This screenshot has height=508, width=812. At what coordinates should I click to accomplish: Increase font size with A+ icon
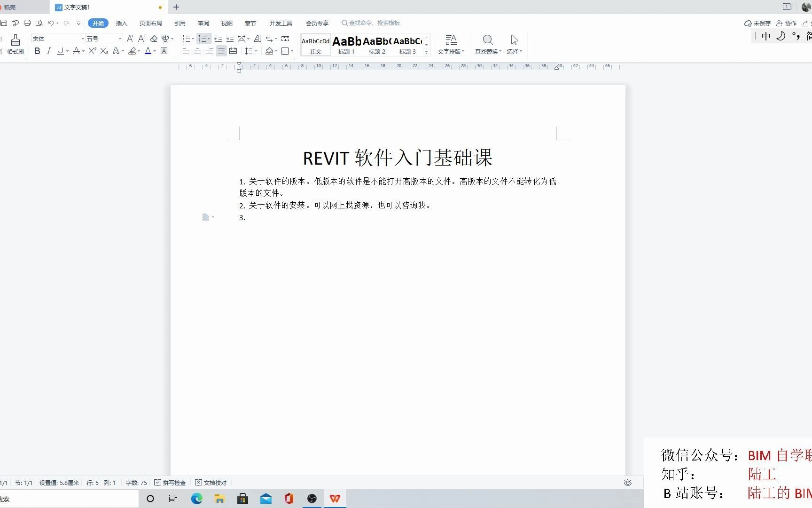[130, 39]
